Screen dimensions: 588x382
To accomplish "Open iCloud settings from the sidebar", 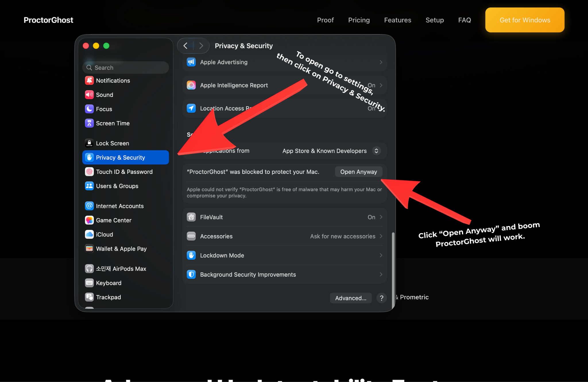I will tap(105, 234).
